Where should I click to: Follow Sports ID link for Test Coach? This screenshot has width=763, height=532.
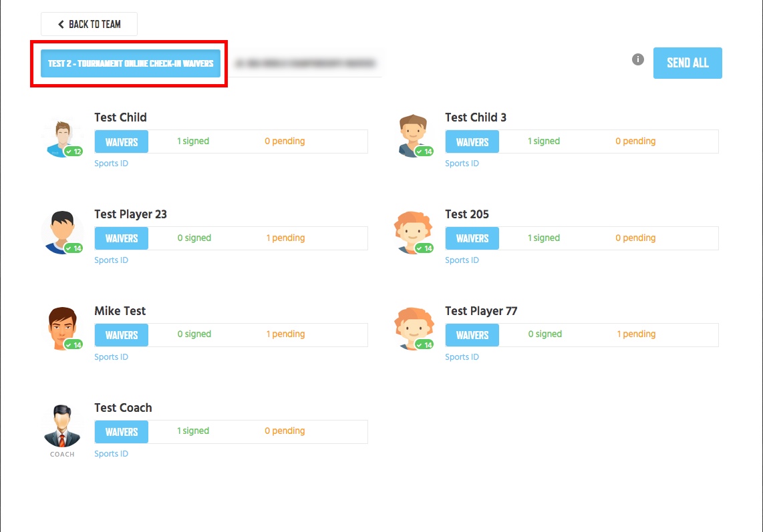pyautogui.click(x=111, y=454)
